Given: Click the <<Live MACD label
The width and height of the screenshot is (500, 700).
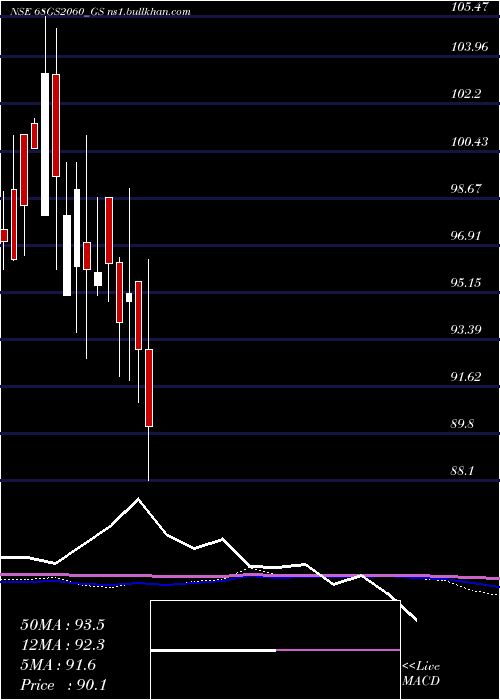Looking at the screenshot, I should (421, 674).
